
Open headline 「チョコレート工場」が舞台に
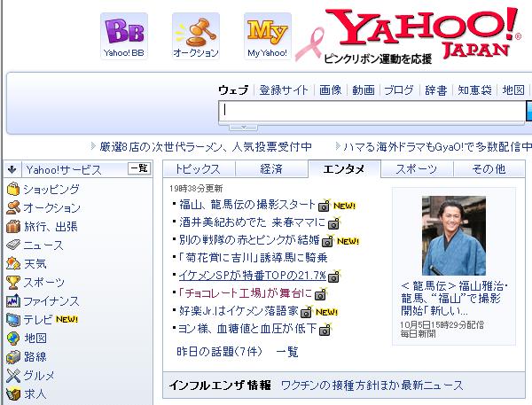(245, 293)
